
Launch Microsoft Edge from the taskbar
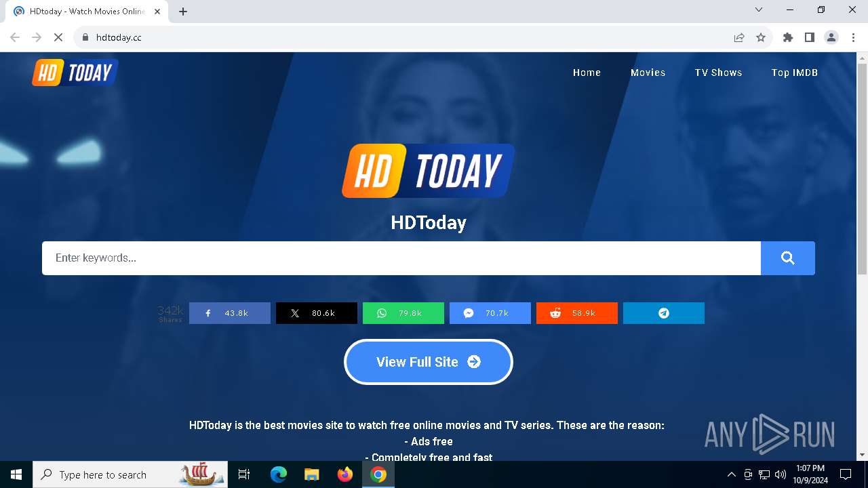(x=279, y=474)
